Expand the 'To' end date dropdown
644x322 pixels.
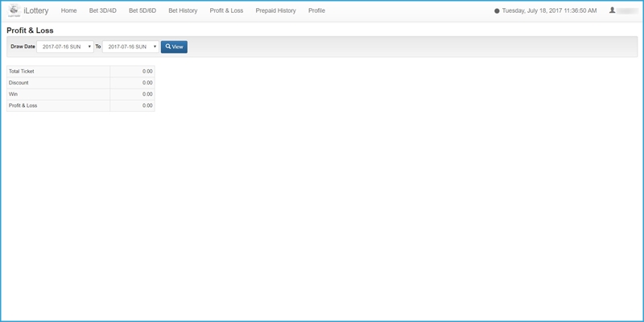pyautogui.click(x=130, y=47)
